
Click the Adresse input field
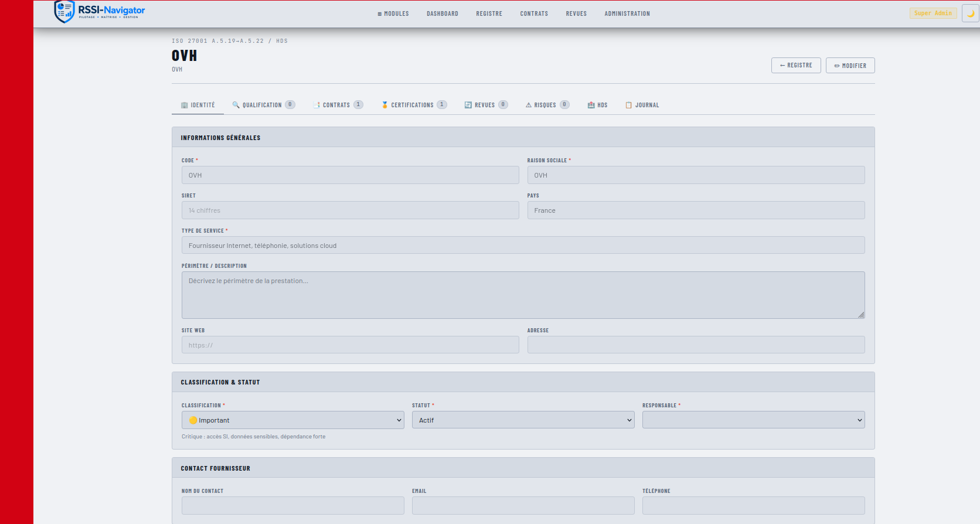pyautogui.click(x=696, y=345)
